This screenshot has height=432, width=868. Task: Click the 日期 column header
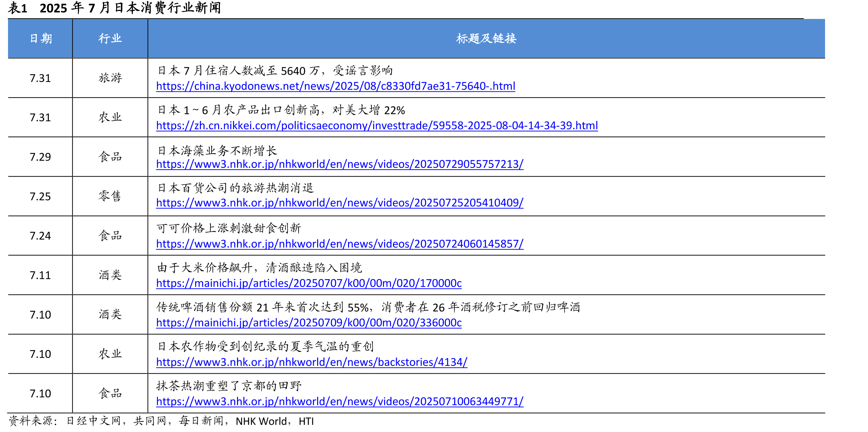pyautogui.click(x=40, y=39)
